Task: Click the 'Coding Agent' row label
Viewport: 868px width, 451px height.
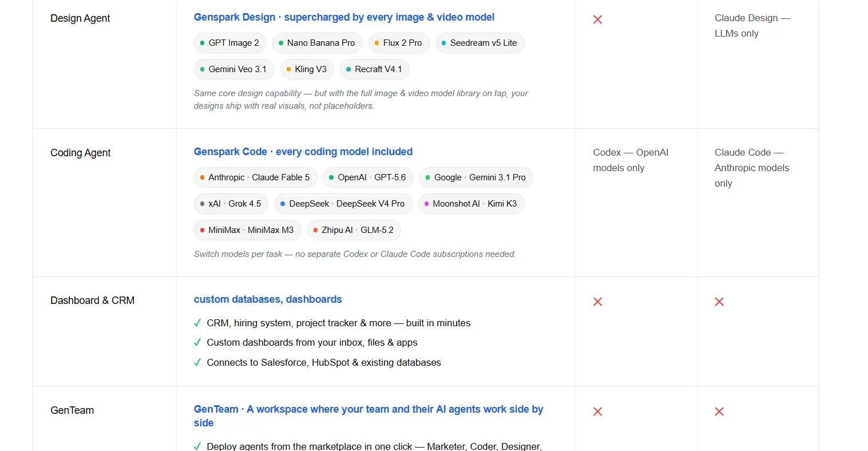Action: tap(81, 153)
